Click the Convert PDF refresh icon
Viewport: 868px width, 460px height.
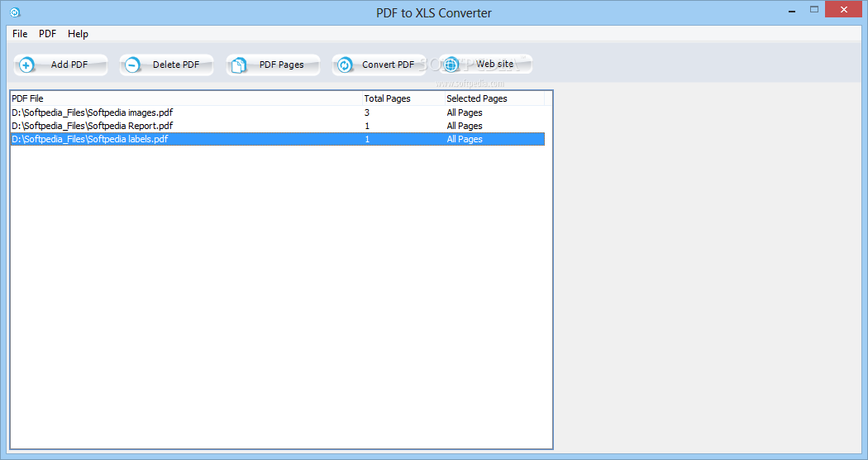click(x=345, y=65)
